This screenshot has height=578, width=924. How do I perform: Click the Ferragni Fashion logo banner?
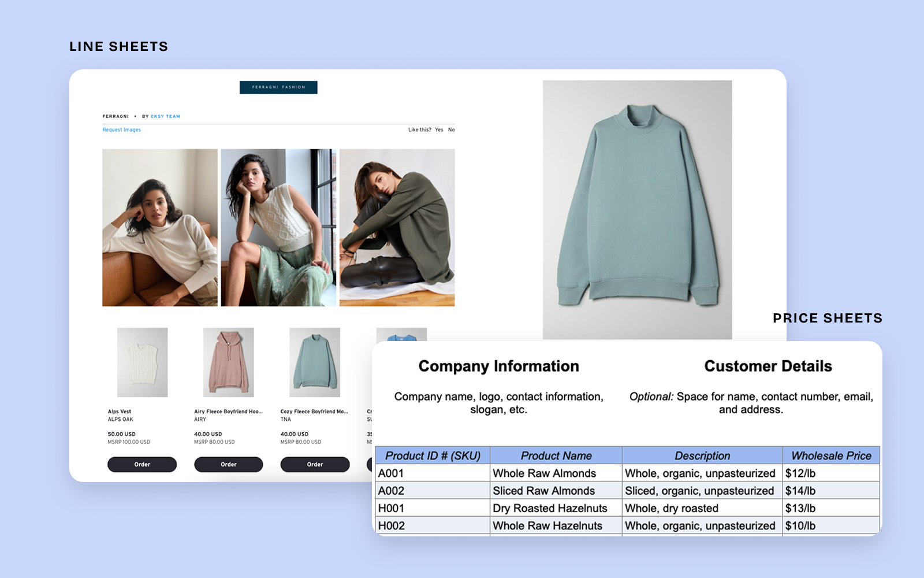point(278,87)
